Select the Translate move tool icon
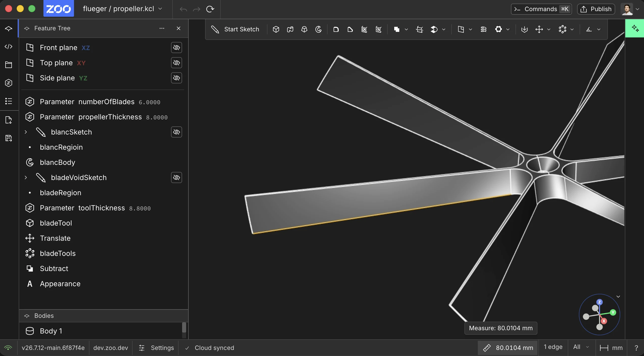The width and height of the screenshot is (644, 356). pos(539,29)
